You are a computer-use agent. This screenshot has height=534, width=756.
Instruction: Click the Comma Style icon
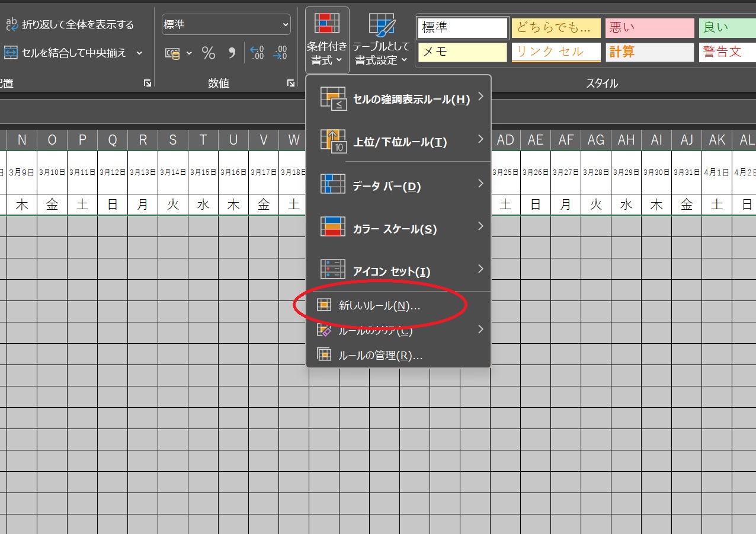click(x=232, y=53)
